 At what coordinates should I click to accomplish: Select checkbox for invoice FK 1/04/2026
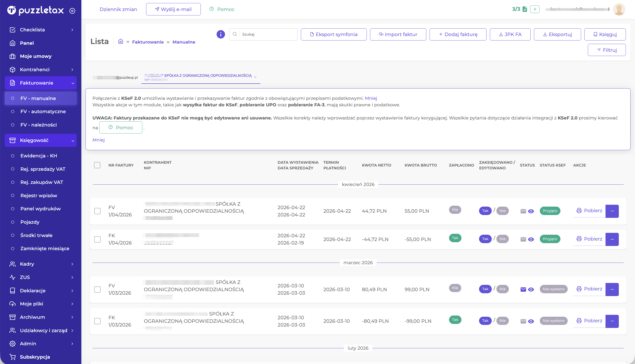pos(97,239)
